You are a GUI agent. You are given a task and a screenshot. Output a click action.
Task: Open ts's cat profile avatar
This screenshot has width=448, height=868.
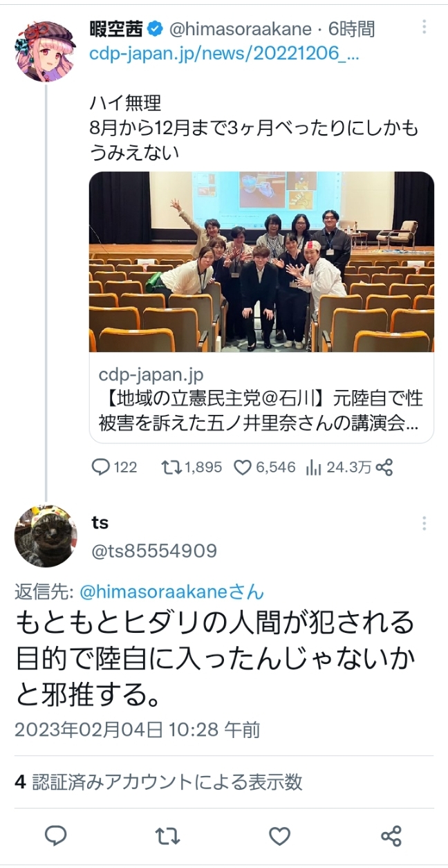point(46,536)
